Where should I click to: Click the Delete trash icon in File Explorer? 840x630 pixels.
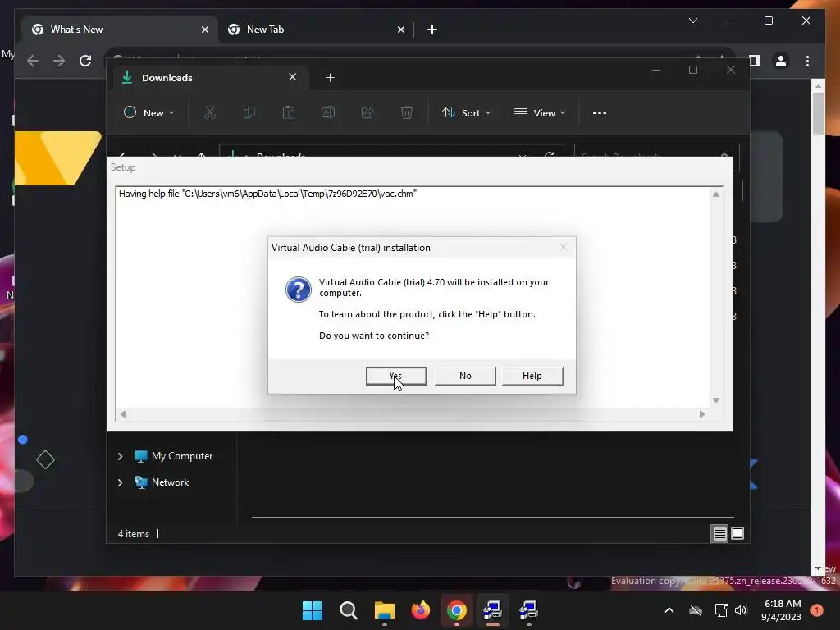click(407, 112)
